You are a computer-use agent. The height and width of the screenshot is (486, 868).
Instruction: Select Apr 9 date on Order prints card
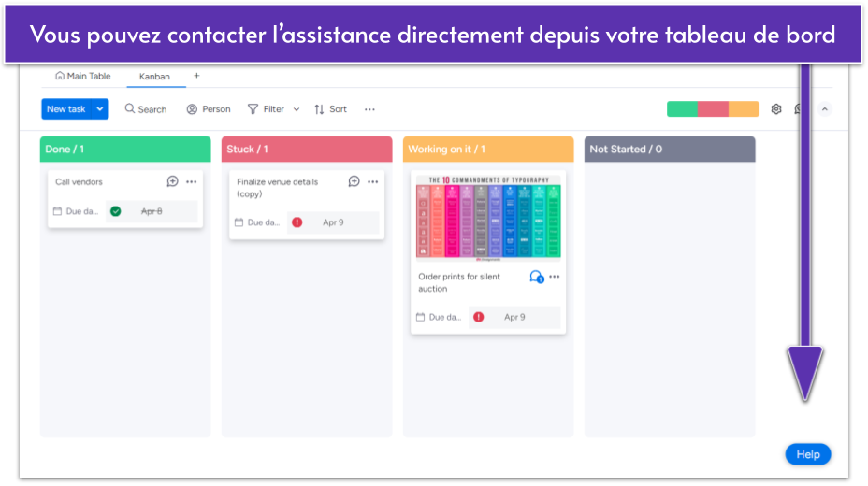(514, 317)
